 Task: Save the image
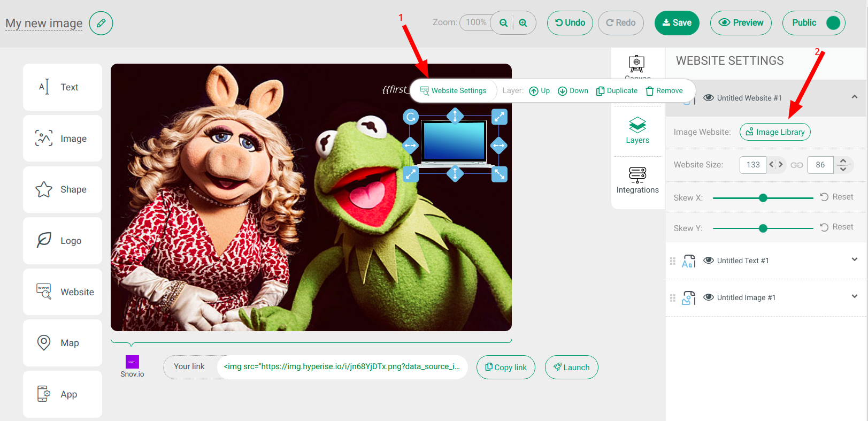click(677, 23)
